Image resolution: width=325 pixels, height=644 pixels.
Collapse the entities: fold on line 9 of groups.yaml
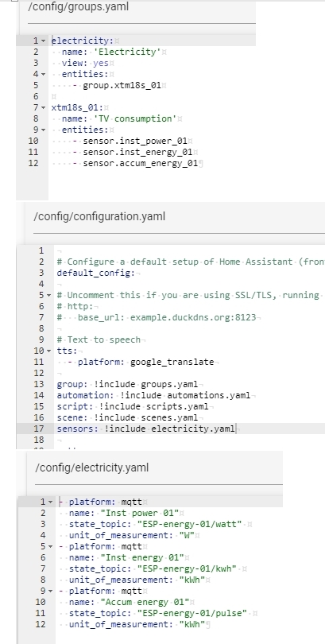click(x=43, y=130)
